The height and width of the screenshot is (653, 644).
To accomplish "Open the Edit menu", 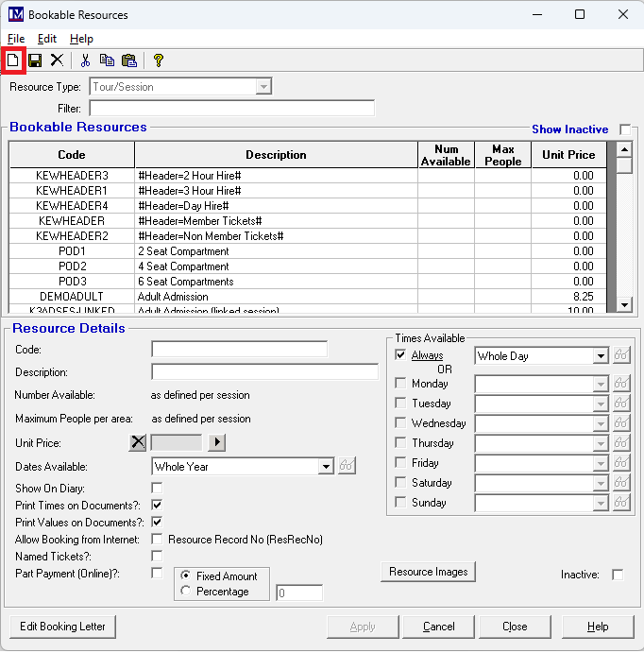I will click(47, 39).
